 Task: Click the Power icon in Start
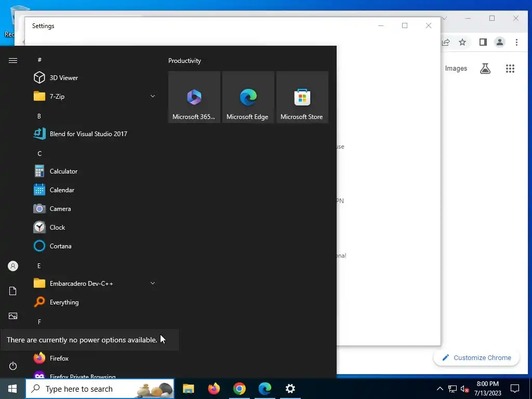point(13,366)
